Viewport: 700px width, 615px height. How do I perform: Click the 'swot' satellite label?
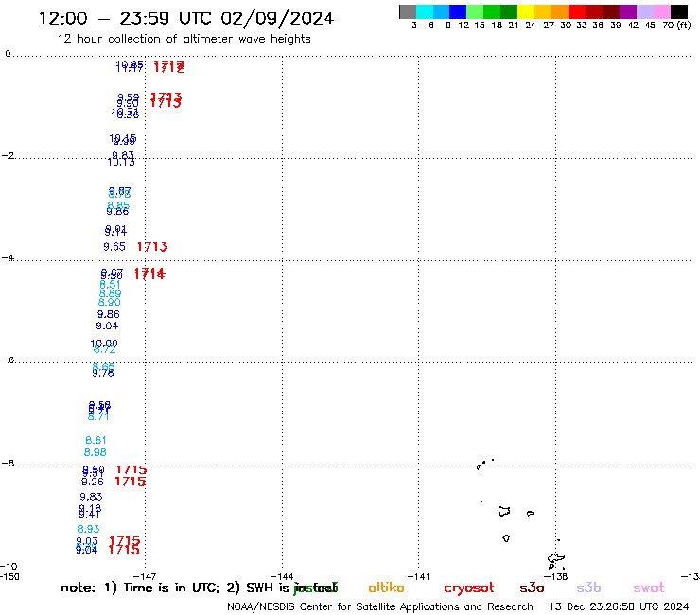click(649, 589)
